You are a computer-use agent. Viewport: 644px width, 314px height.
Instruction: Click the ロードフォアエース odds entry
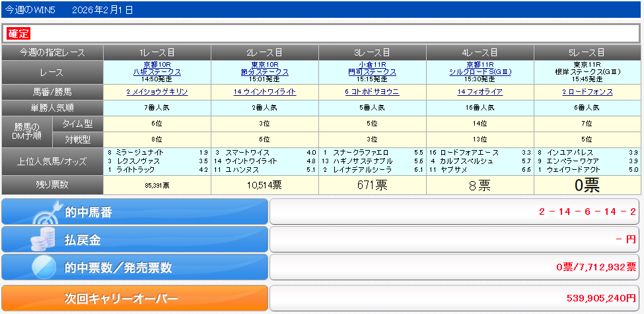point(480,153)
